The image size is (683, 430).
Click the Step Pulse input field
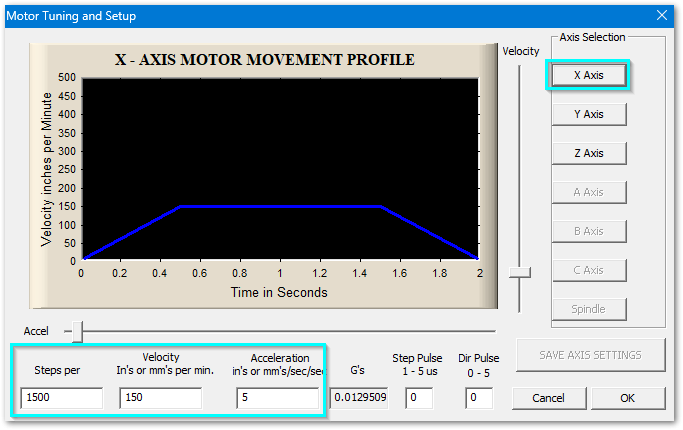(x=418, y=399)
